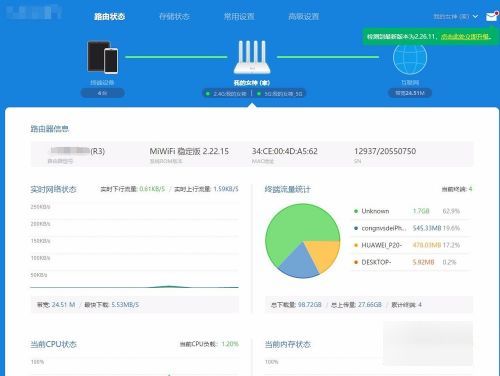Click the terminal devices tablet and phone icon

tap(103, 57)
